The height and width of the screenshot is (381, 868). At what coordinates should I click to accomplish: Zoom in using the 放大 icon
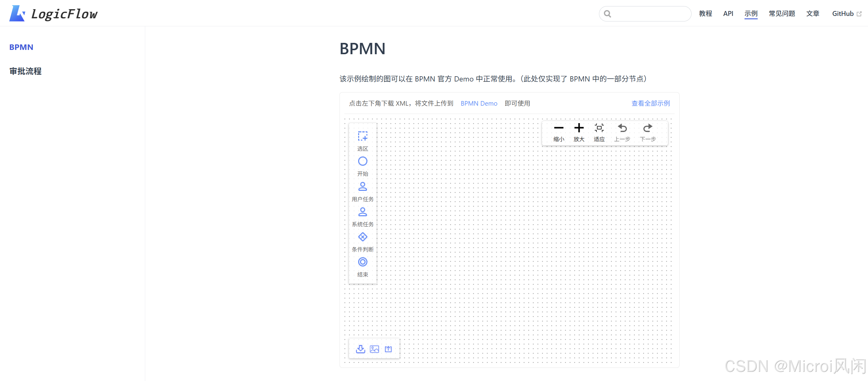pos(579,128)
